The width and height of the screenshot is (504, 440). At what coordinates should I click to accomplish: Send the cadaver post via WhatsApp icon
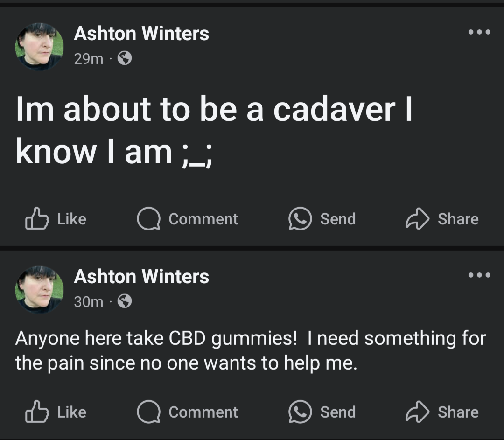[x=322, y=219]
